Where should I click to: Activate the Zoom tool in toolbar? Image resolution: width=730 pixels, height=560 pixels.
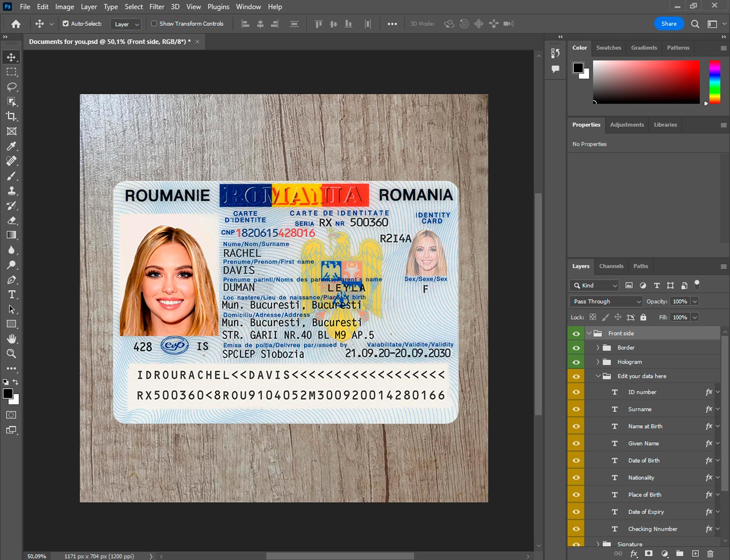[11, 354]
